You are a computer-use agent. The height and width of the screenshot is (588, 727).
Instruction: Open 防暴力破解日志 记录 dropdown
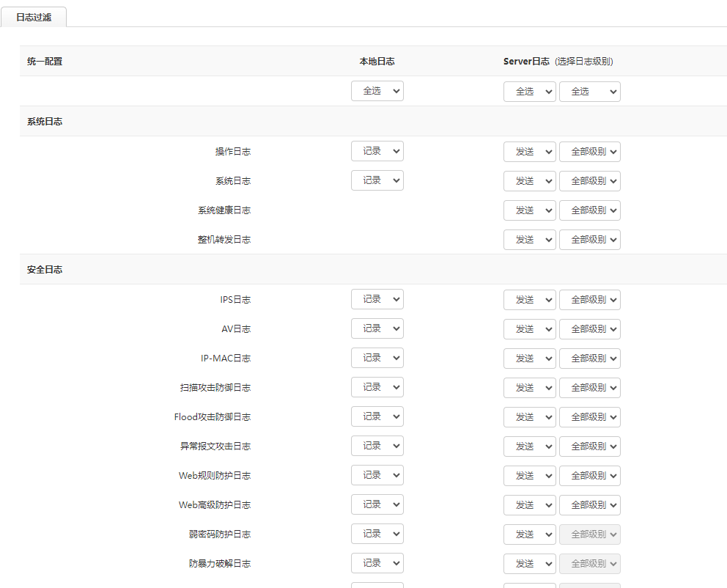point(377,563)
